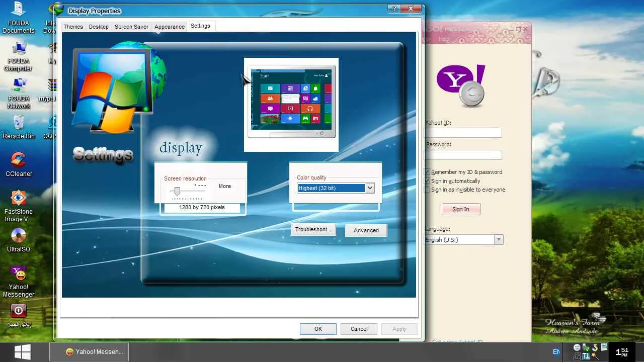Image resolution: width=644 pixels, height=362 pixels.
Task: Open the FOUDA Documents desktop icon
Action: (x=18, y=18)
